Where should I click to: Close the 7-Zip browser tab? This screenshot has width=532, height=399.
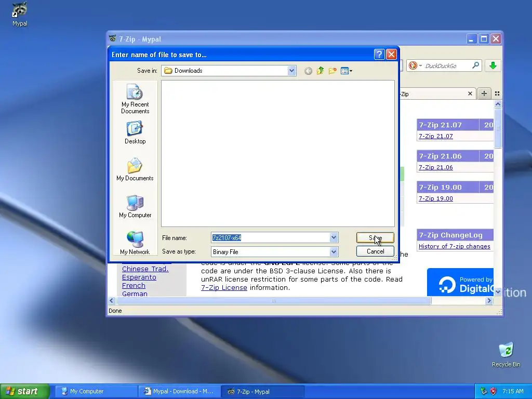click(x=470, y=94)
